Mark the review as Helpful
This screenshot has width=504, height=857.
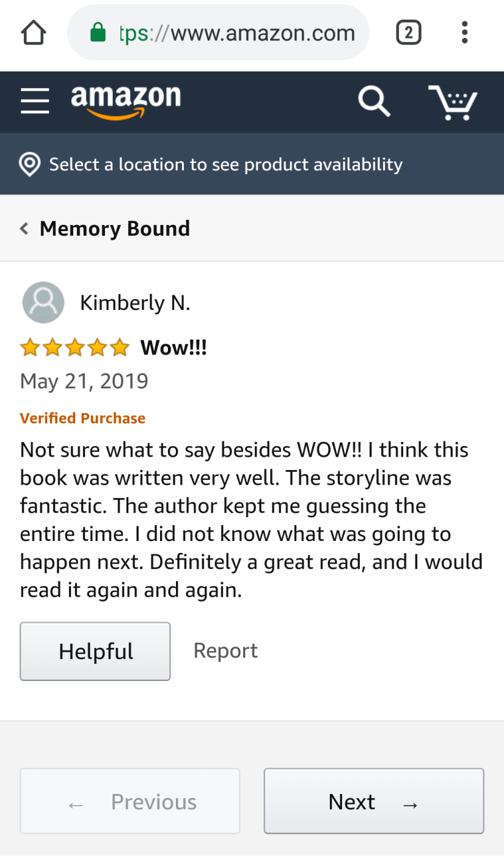95,651
